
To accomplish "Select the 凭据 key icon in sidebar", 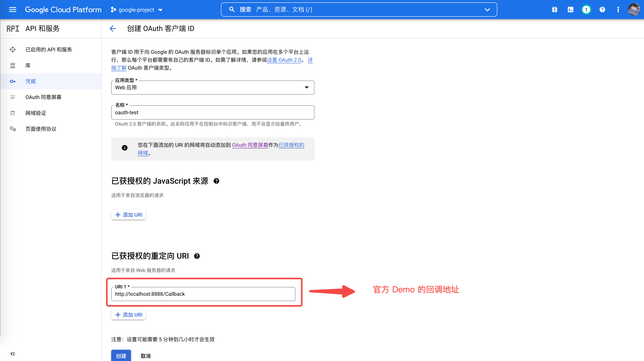I will (x=13, y=81).
